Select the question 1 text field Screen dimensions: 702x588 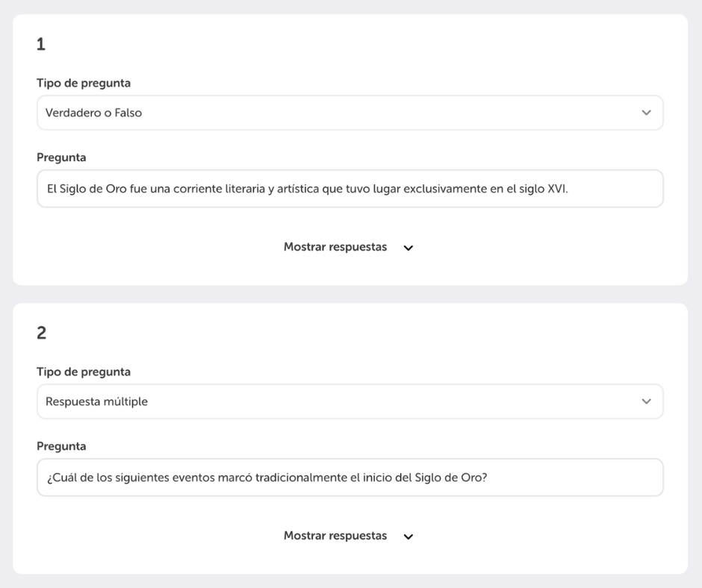pos(350,188)
